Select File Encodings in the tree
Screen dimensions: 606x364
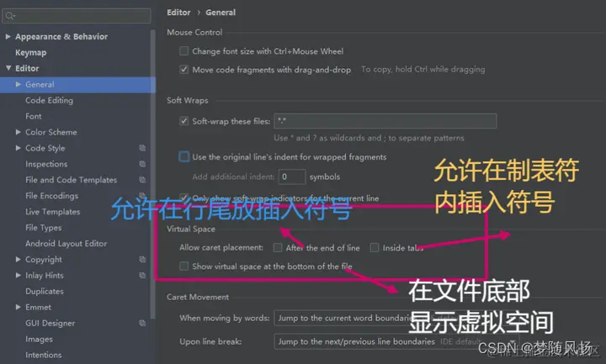[52, 196]
